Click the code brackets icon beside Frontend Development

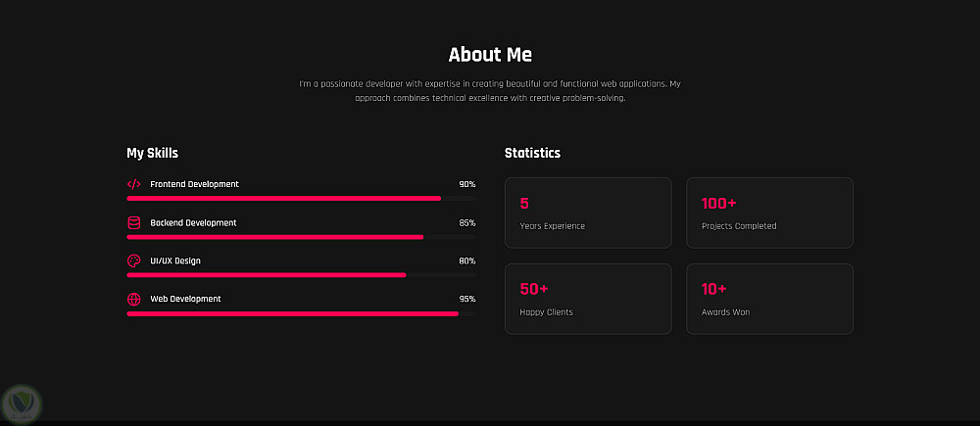click(134, 184)
